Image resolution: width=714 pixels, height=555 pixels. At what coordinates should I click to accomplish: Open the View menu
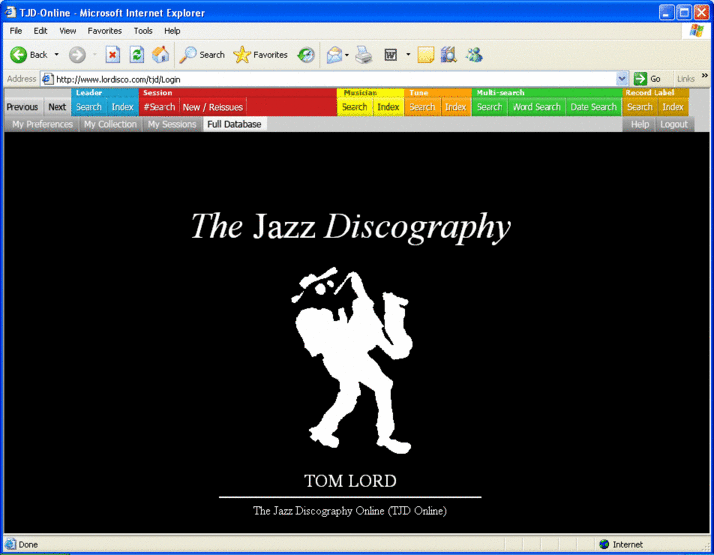(x=67, y=31)
